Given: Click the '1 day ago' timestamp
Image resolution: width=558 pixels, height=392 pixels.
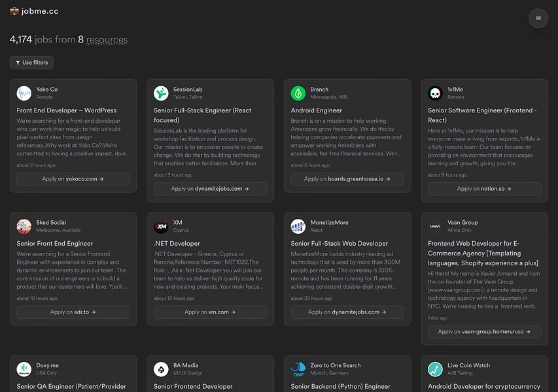Looking at the screenshot, I should (438, 318).
